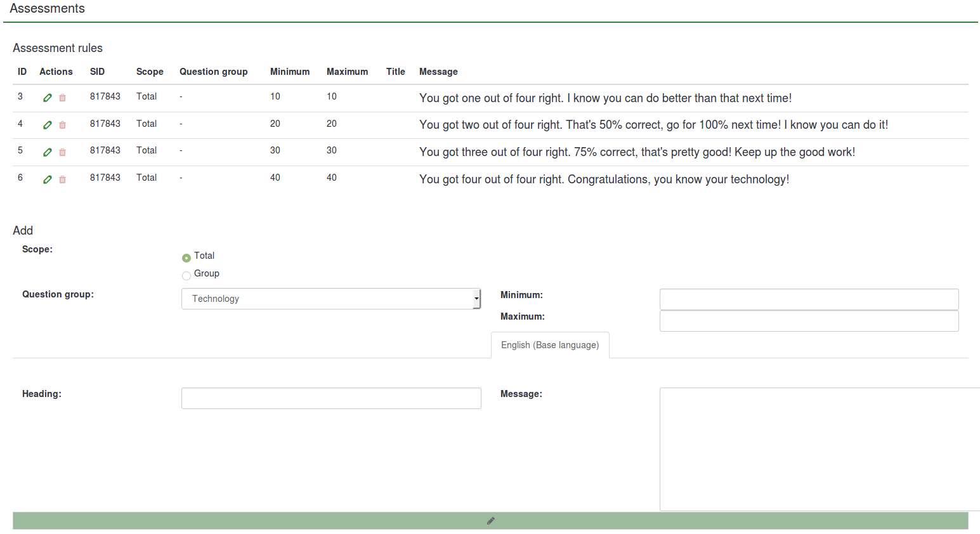Focus the Maximum input field
980x534 pixels.
pos(809,321)
